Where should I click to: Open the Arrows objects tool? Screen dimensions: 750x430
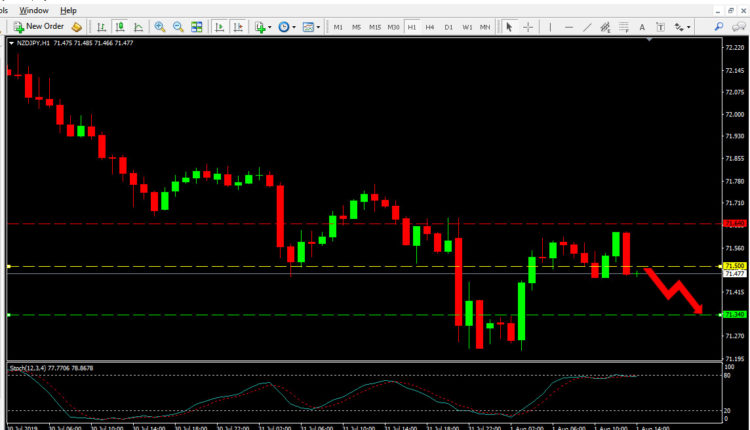[x=679, y=27]
